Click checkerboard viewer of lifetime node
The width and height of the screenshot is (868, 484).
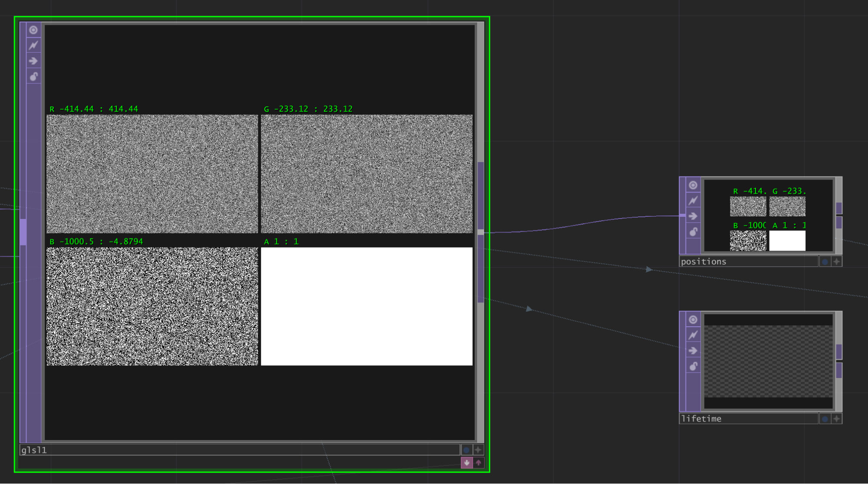click(768, 361)
